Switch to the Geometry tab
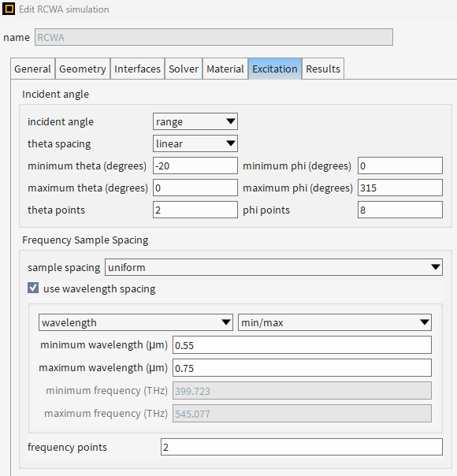 point(83,69)
